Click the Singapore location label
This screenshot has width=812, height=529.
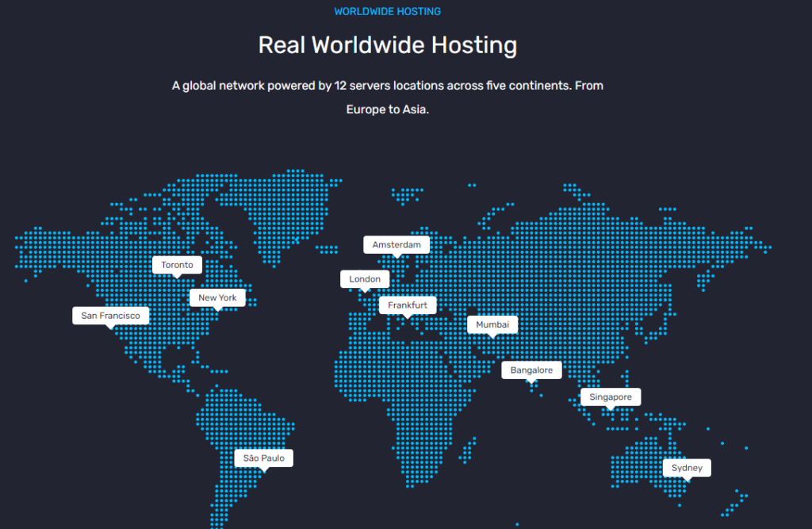(x=611, y=397)
